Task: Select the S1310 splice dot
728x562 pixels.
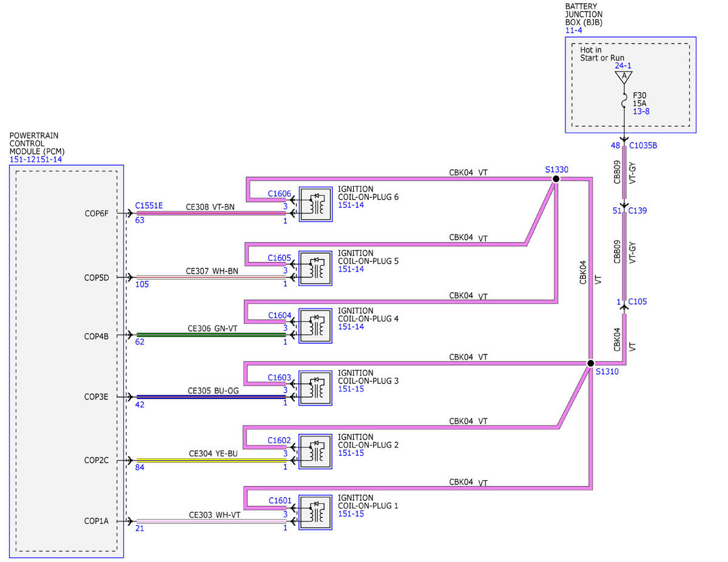Action: [590, 364]
